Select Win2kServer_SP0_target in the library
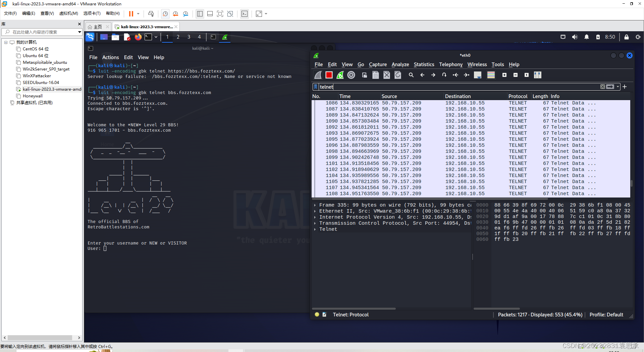 coord(46,69)
